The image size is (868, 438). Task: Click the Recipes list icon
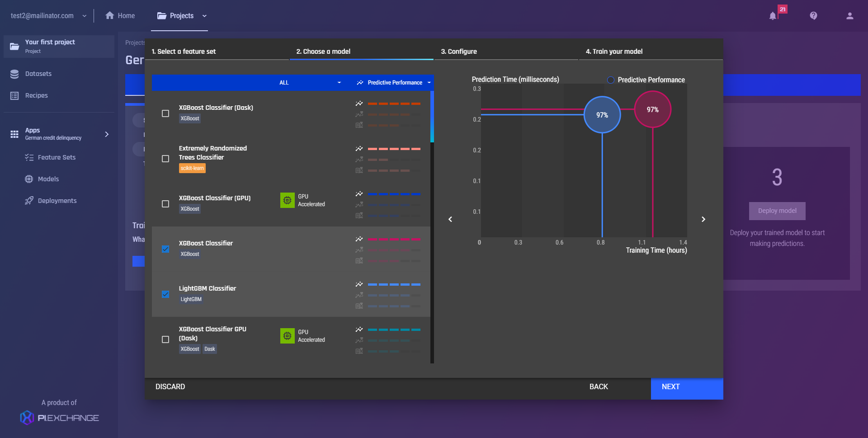point(14,95)
